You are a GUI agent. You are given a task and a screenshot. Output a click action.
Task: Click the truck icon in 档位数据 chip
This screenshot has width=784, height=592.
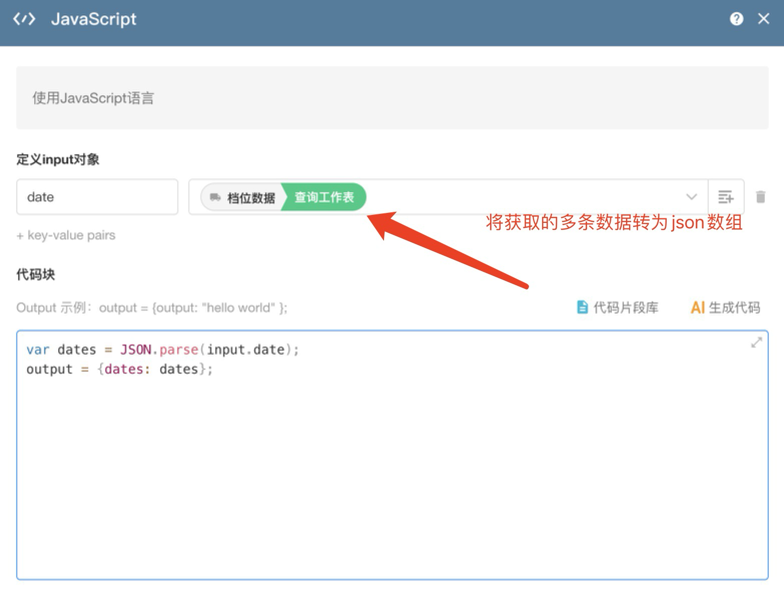point(215,198)
